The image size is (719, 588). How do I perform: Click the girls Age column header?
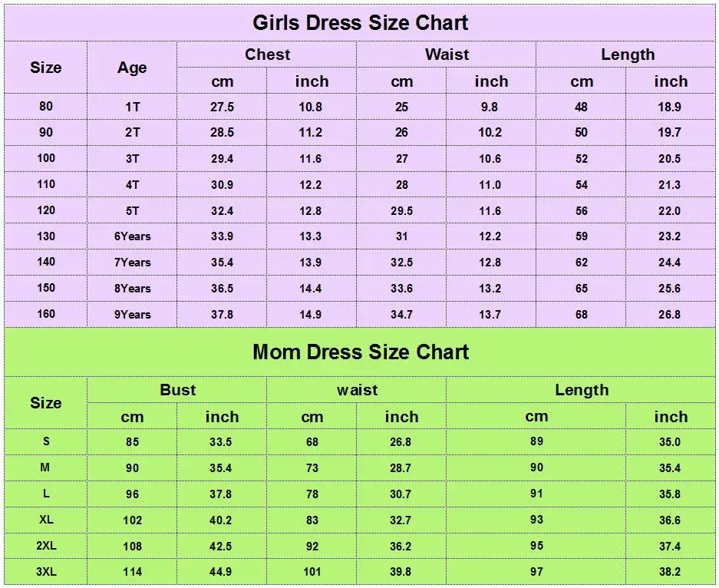tap(132, 68)
